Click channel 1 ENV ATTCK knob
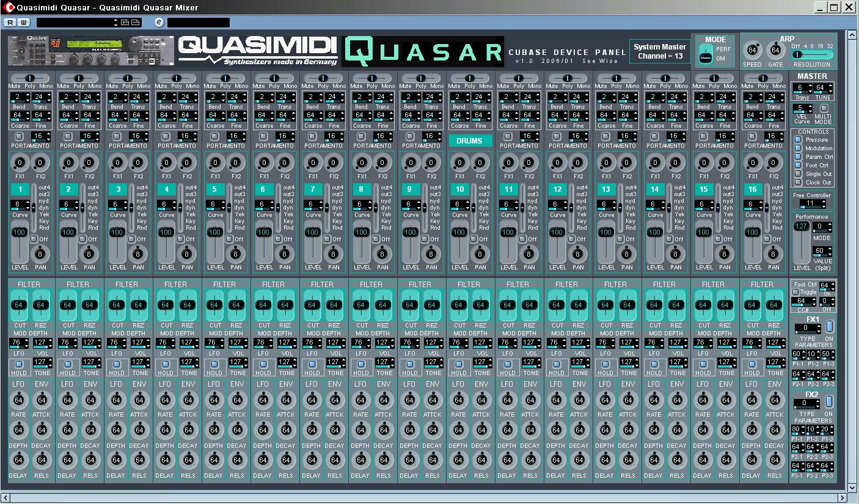The width and height of the screenshot is (859, 504). coord(42,400)
